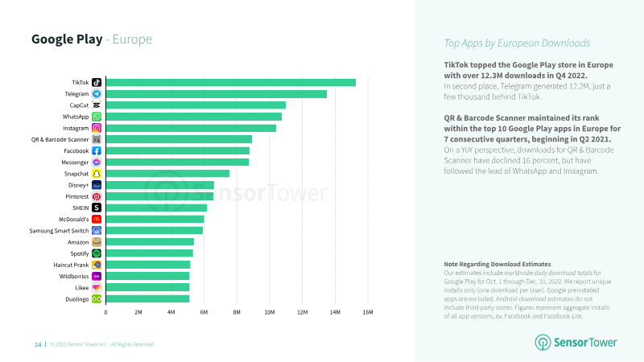The height and width of the screenshot is (362, 644).
Task: Select the Instagram app icon
Action: click(x=97, y=128)
